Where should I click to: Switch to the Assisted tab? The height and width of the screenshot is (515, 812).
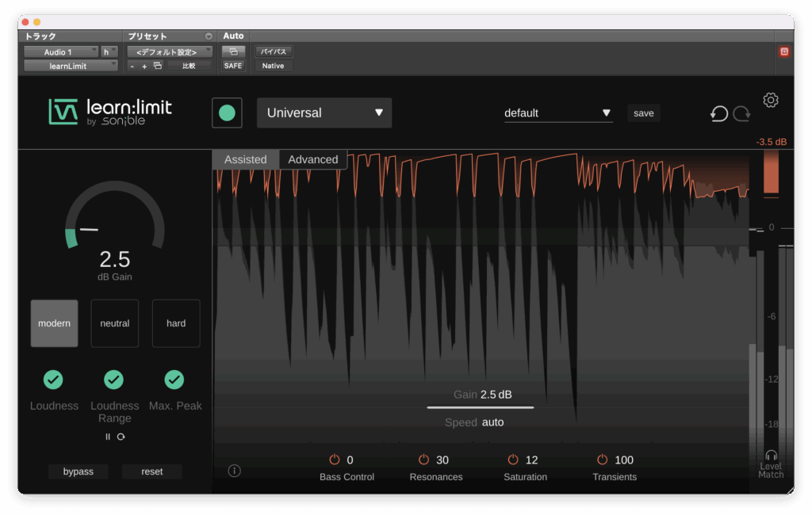(246, 159)
